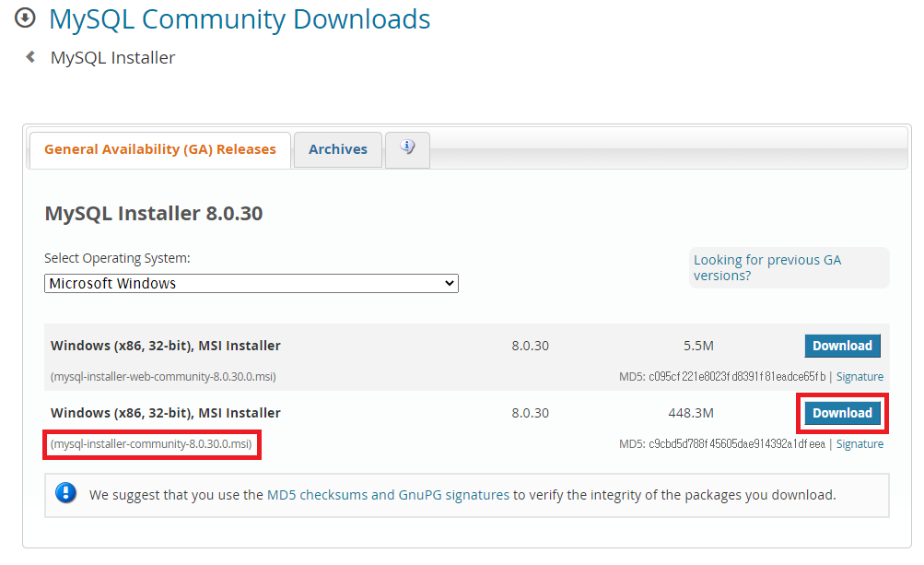Click installer title in the 448.3M row

point(166,413)
